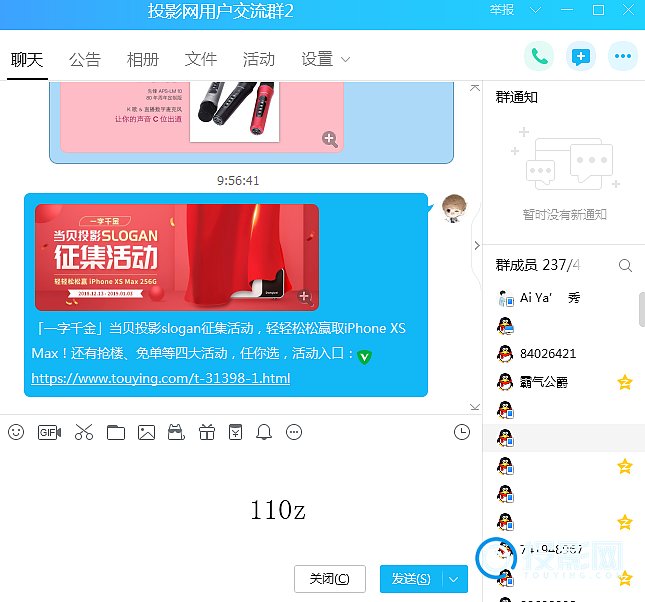The image size is (645, 602).
Task: Open the 公告 tab
Action: tap(85, 60)
